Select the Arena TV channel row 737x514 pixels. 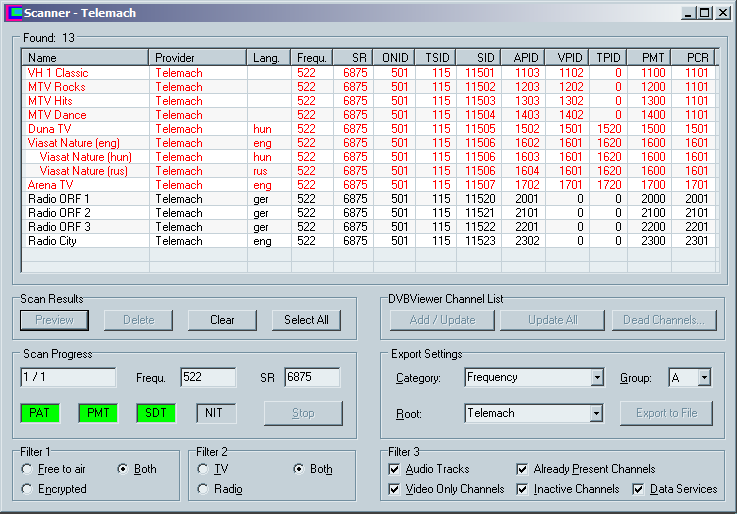tap(369, 185)
